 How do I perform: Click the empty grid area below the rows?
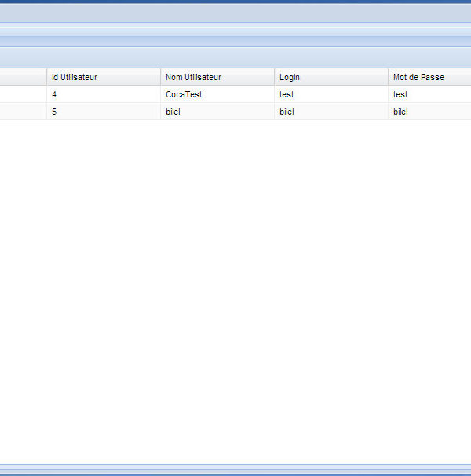235,291
